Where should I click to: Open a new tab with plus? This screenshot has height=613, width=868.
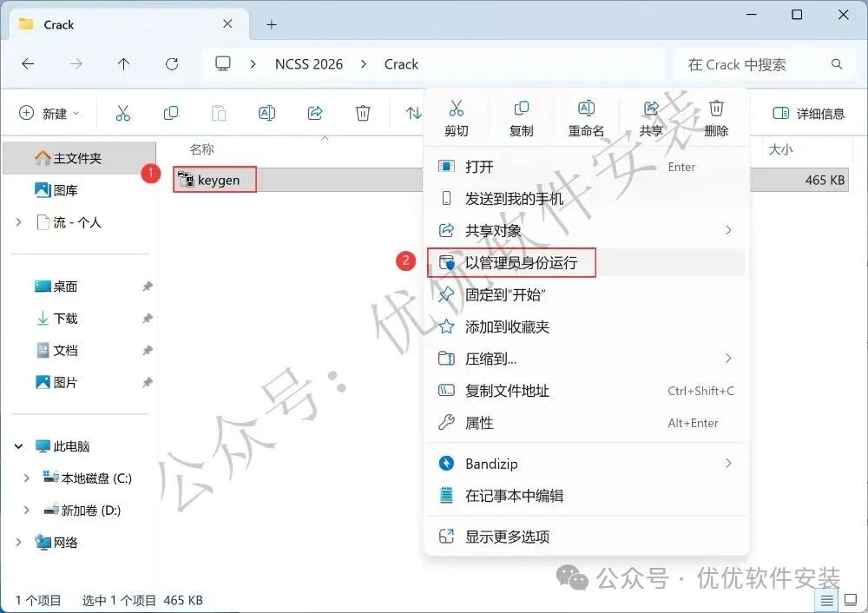pyautogui.click(x=271, y=24)
